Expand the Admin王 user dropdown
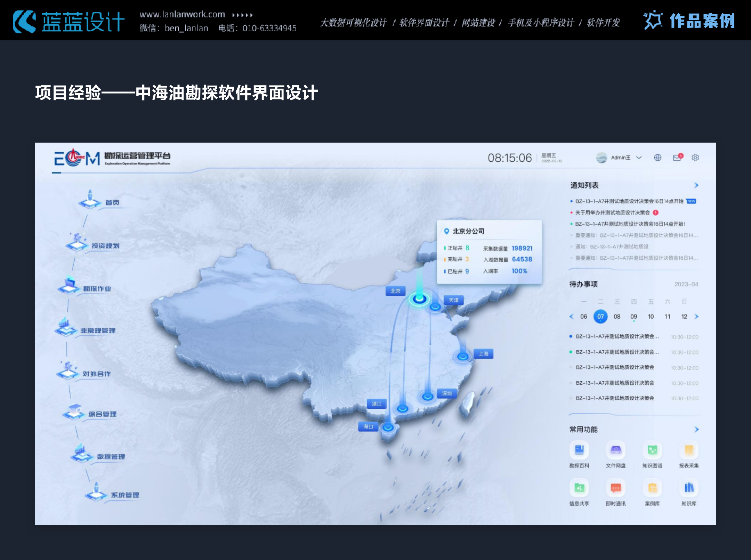 coord(639,158)
